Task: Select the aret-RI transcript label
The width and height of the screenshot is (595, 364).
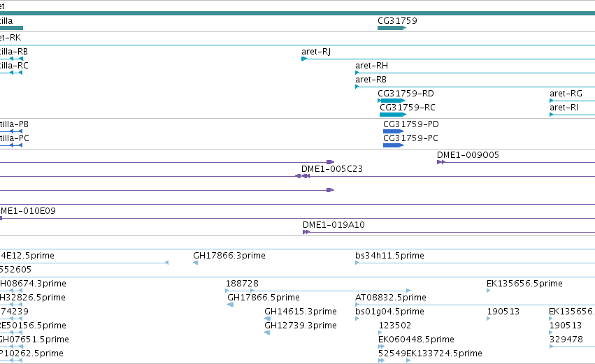Action: pos(564,108)
